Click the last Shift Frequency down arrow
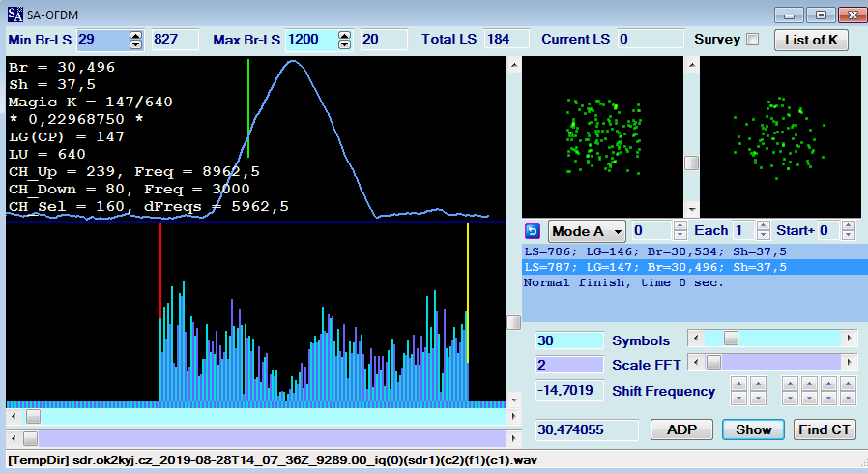Screen dimensions: 868x473 click(848, 398)
